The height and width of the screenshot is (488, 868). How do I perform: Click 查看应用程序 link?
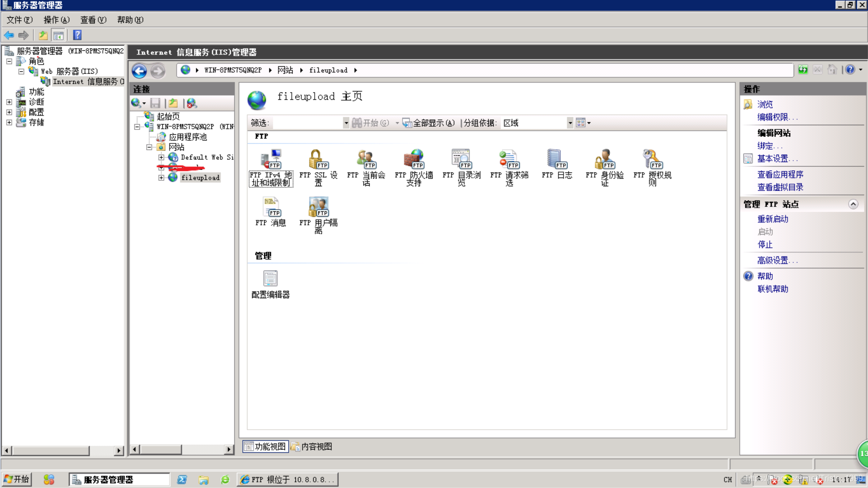pos(780,175)
